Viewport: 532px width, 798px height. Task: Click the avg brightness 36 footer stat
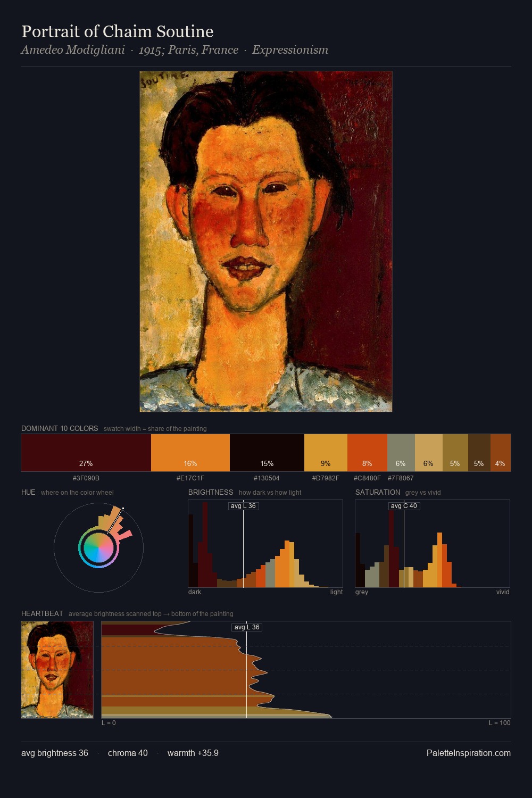pos(55,753)
